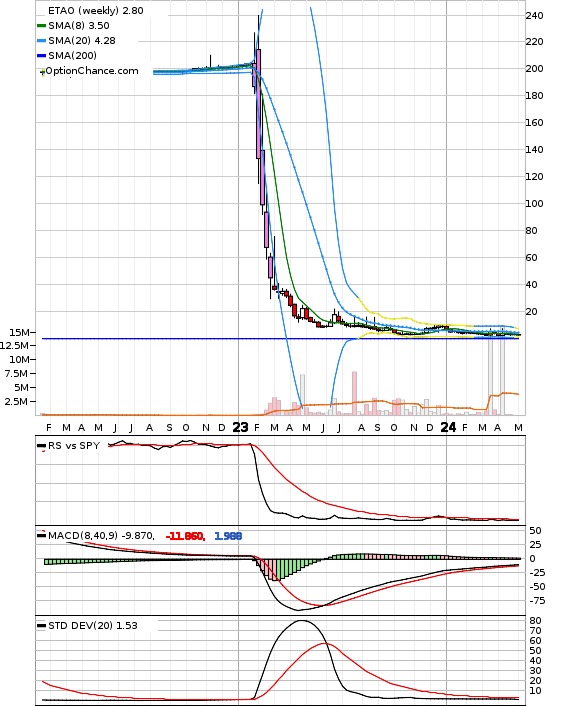This screenshot has height=706, width=566.
Task: Click the ETAO (weekly) 2.80 title label
Action: 96,10
